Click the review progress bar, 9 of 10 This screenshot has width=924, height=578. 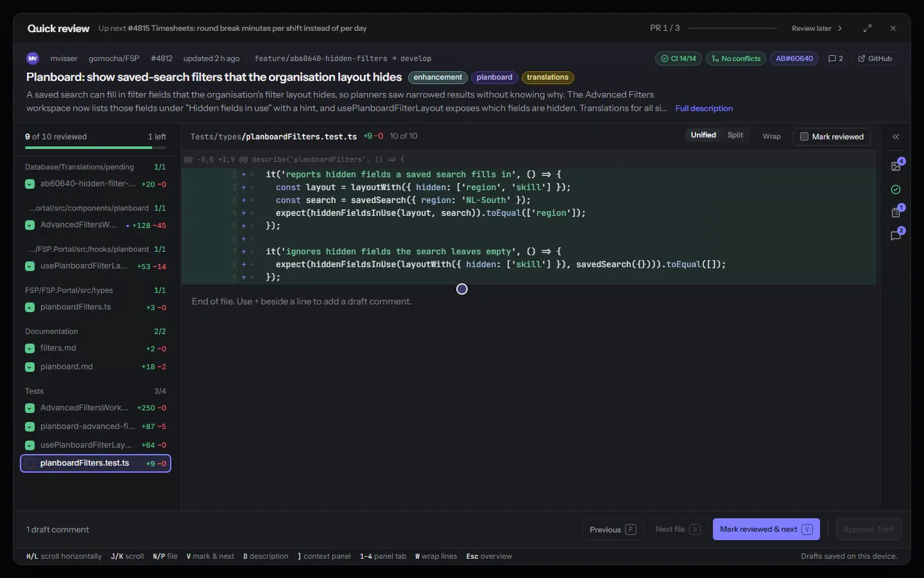[x=95, y=148]
